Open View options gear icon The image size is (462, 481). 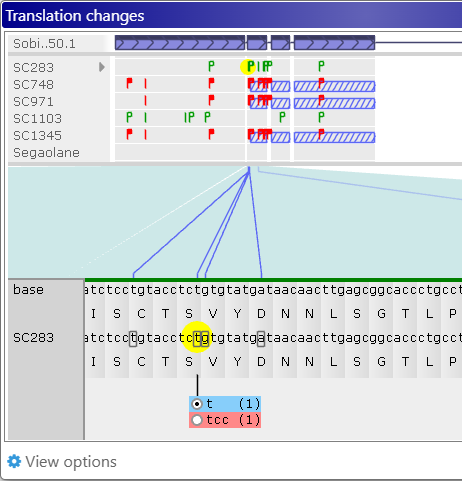(14, 462)
